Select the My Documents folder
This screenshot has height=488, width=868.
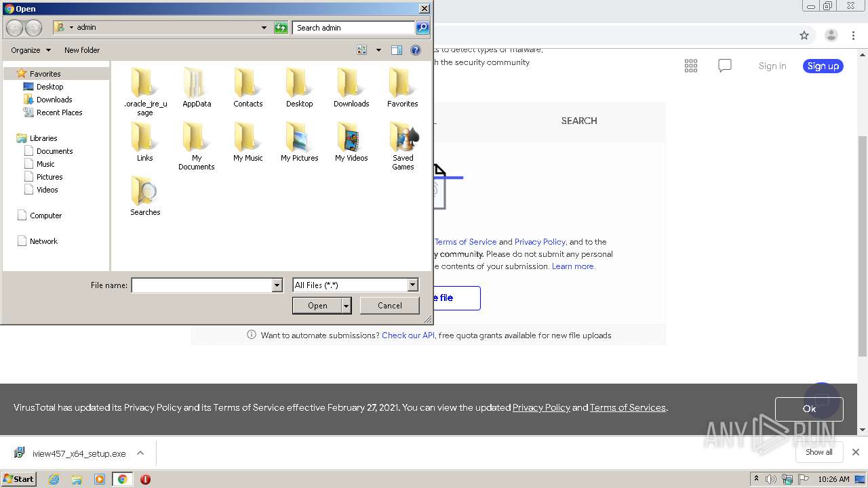coord(197,146)
